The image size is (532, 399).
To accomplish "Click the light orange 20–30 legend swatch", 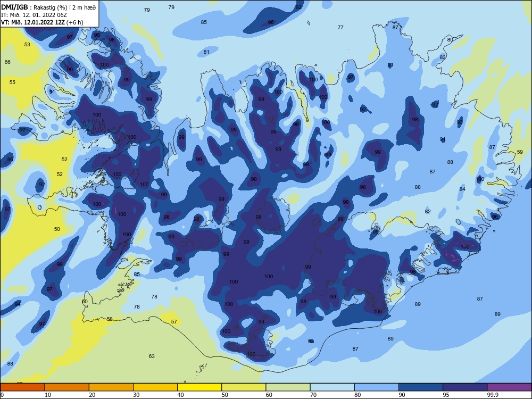I will [x=111, y=387].
